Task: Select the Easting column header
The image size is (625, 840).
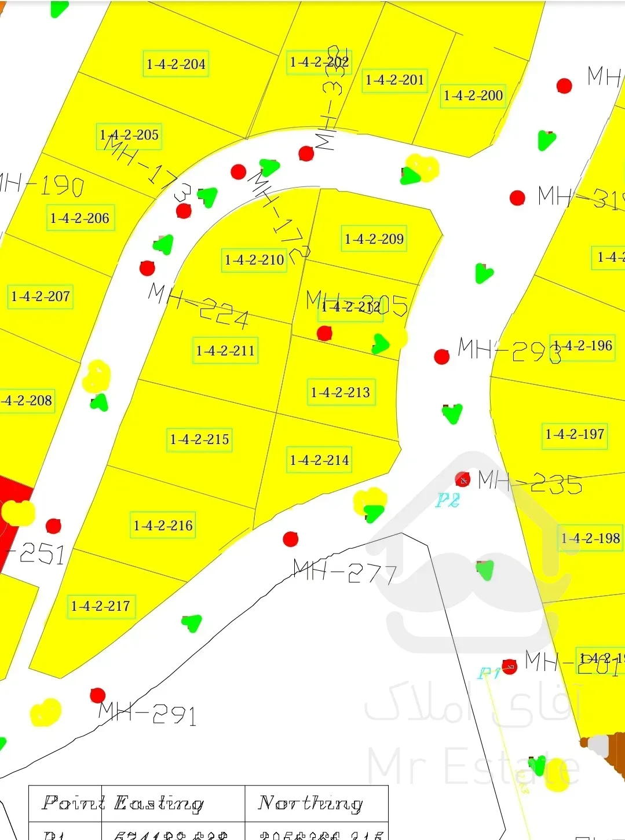Action: (159, 803)
